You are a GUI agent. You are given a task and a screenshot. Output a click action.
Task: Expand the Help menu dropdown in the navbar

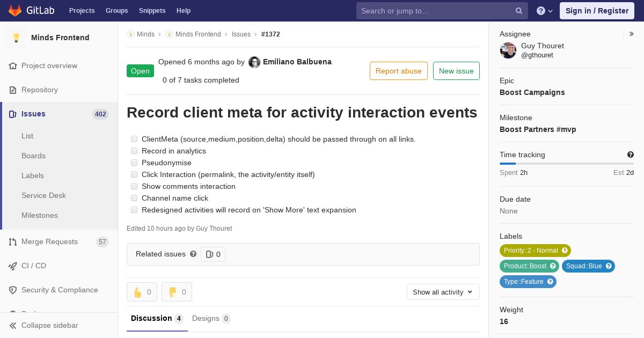(x=545, y=11)
